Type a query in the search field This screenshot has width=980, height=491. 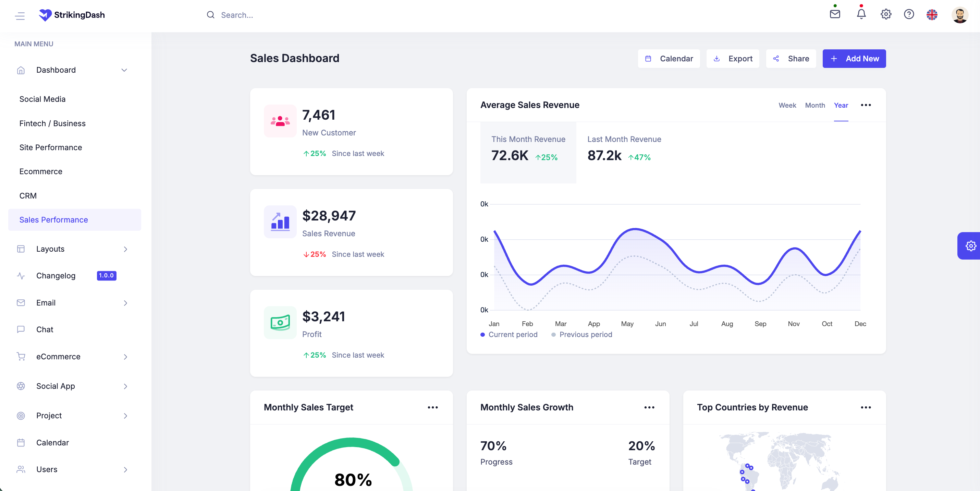266,15
